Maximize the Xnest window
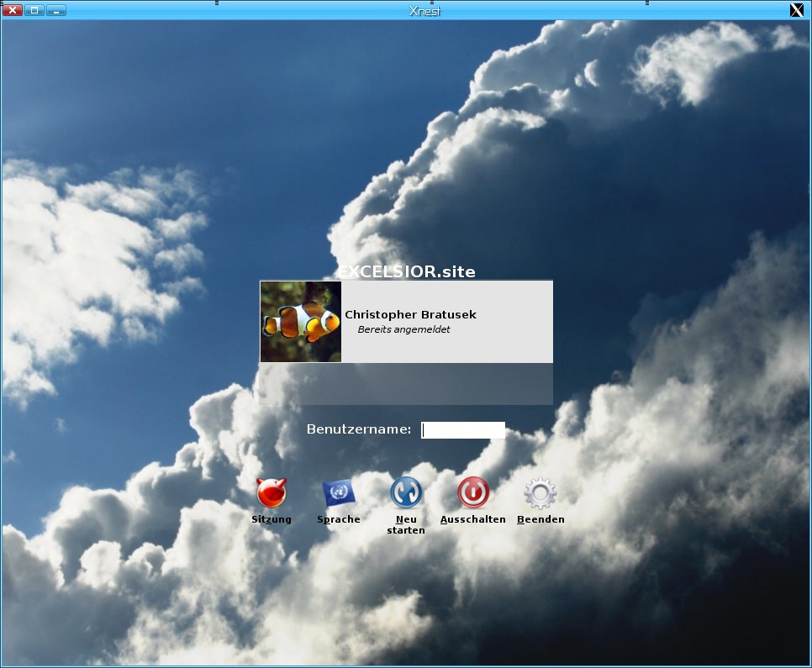The height and width of the screenshot is (668, 812). pos(34,10)
